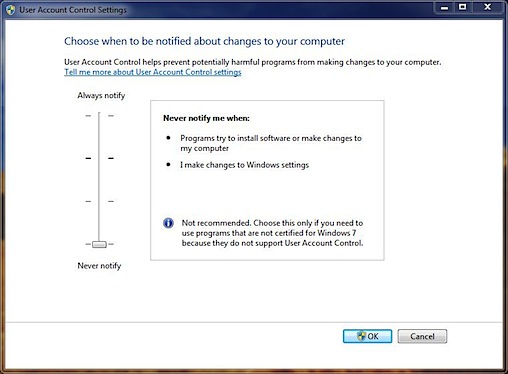Click the 'Never notify' label
This screenshot has width=508, height=374.
(x=99, y=266)
